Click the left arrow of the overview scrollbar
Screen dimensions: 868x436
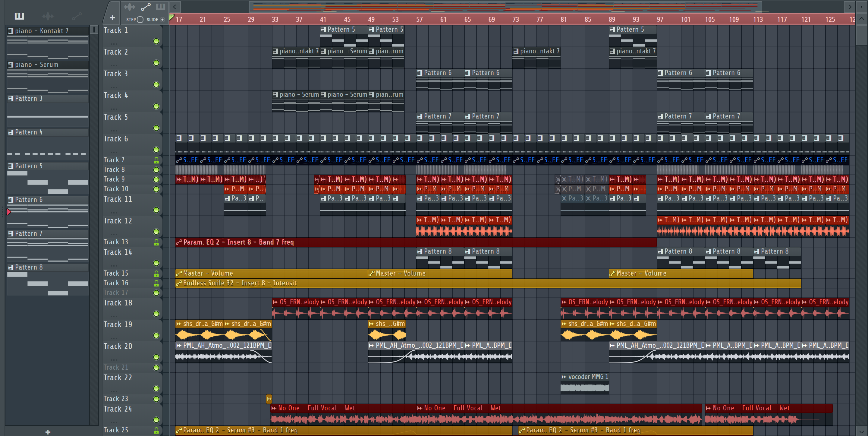175,6
